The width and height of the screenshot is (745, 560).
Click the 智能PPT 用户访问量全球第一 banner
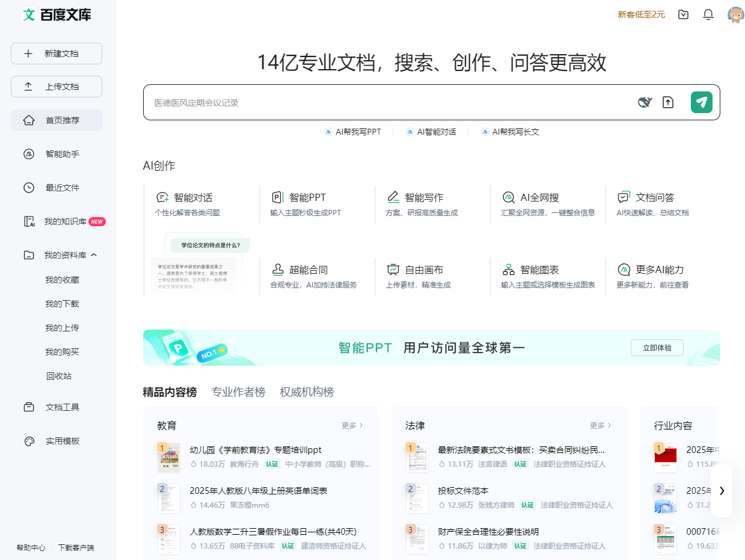(431, 348)
